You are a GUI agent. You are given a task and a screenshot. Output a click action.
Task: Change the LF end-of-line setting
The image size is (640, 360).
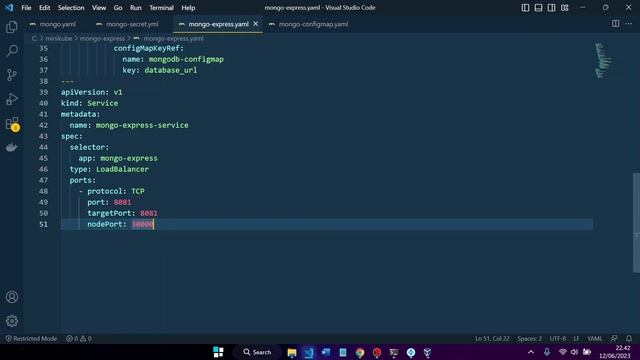pyautogui.click(x=576, y=338)
